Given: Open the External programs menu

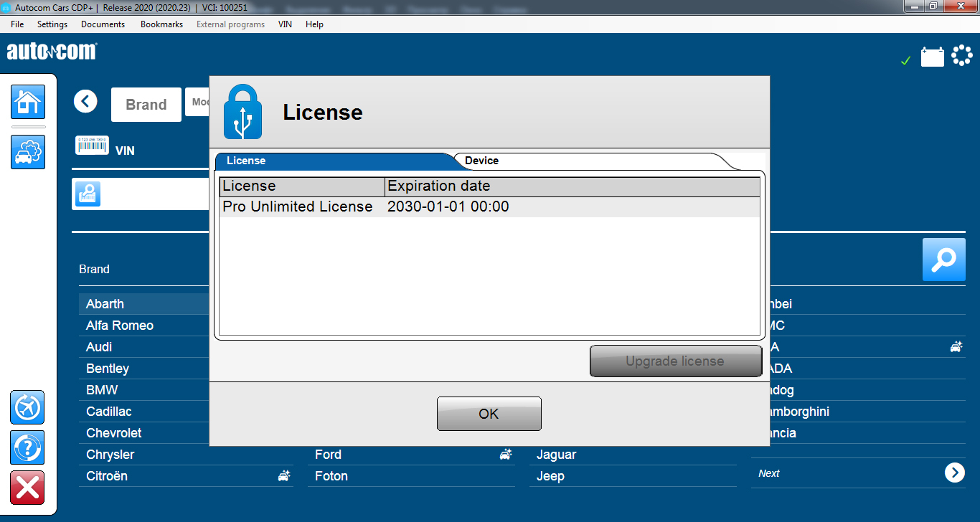Looking at the screenshot, I should click(x=230, y=24).
